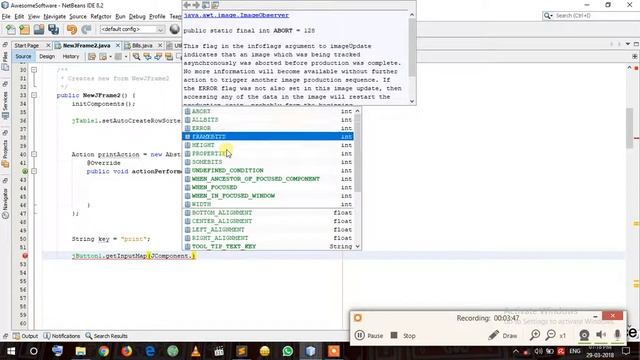Image resolution: width=640 pixels, height=360 pixels.
Task: Select UNDEFINED_CONDITION in completion list
Action: (x=269, y=170)
